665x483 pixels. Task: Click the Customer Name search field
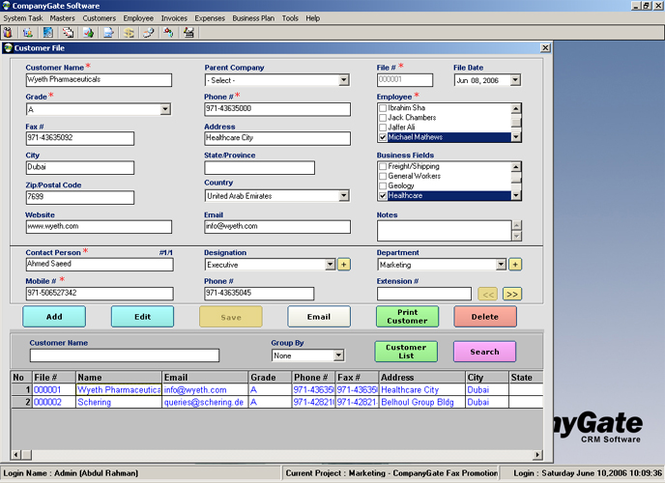125,355
